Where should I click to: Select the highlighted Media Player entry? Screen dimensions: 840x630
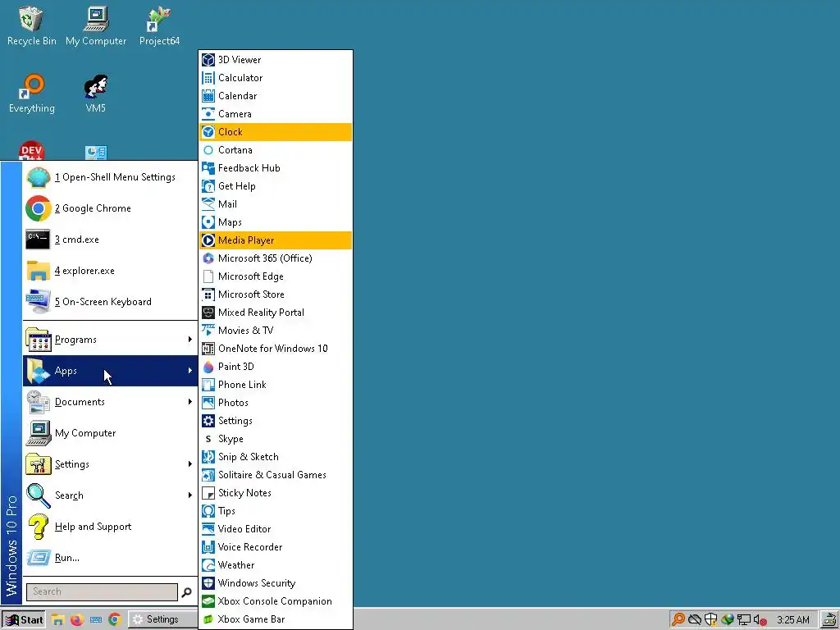tap(276, 240)
